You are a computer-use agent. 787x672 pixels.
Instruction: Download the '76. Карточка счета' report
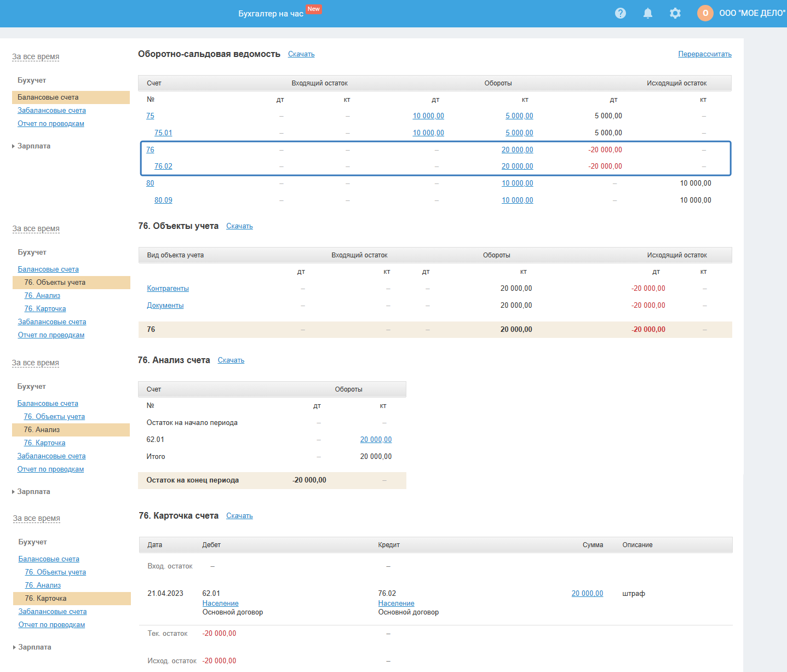(x=239, y=516)
